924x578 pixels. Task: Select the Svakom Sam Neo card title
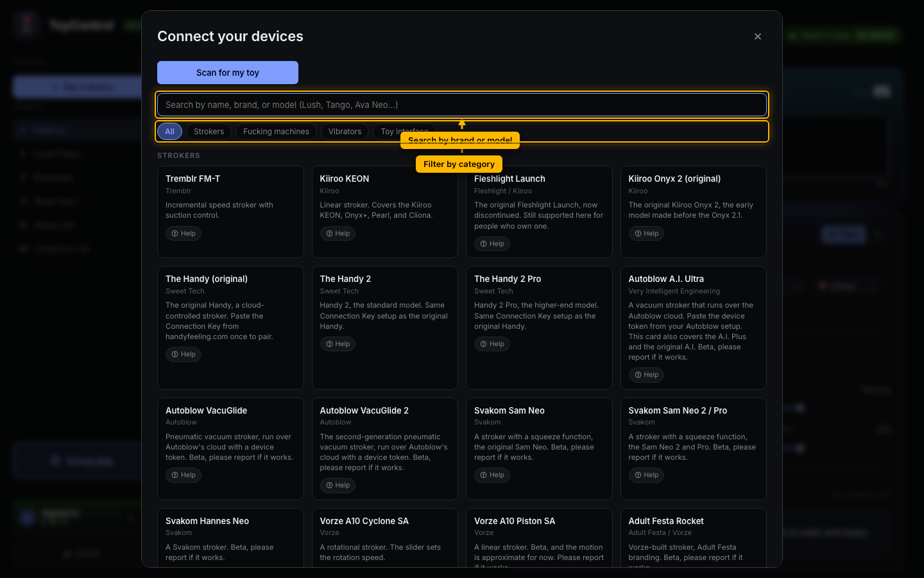click(x=509, y=410)
